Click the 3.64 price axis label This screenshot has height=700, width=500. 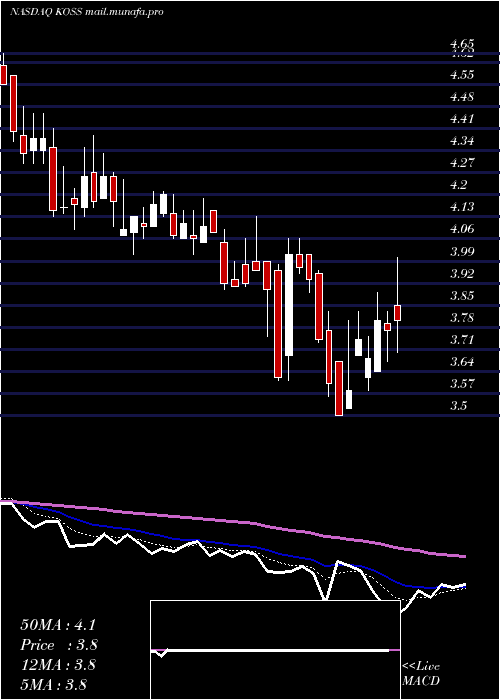462,362
